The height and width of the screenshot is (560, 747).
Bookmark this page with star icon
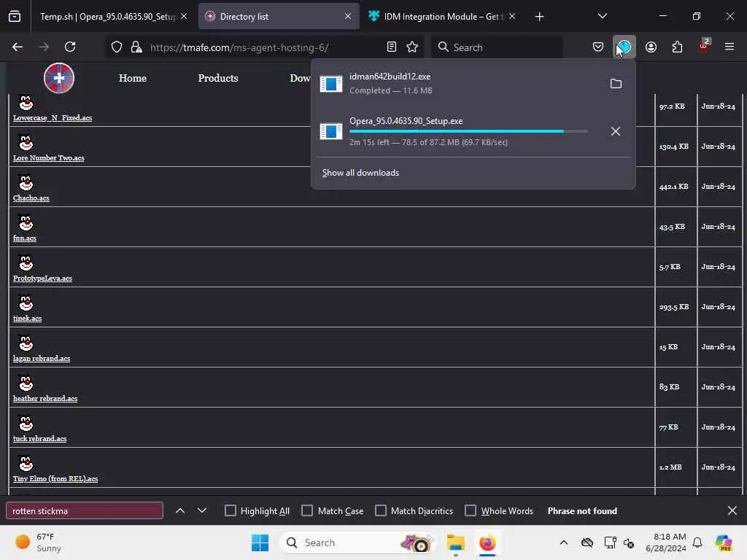[x=413, y=47]
